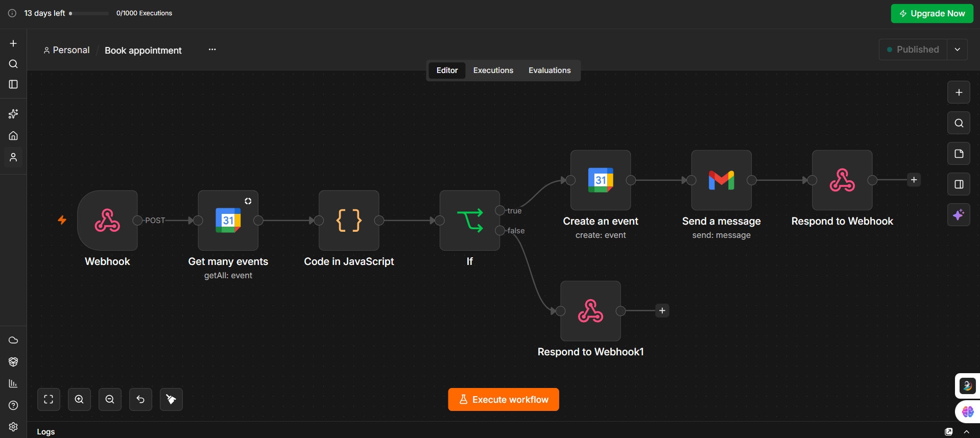The width and height of the screenshot is (980, 438).
Task: Open the cloud icon in left sidebar
Action: pyautogui.click(x=13, y=340)
